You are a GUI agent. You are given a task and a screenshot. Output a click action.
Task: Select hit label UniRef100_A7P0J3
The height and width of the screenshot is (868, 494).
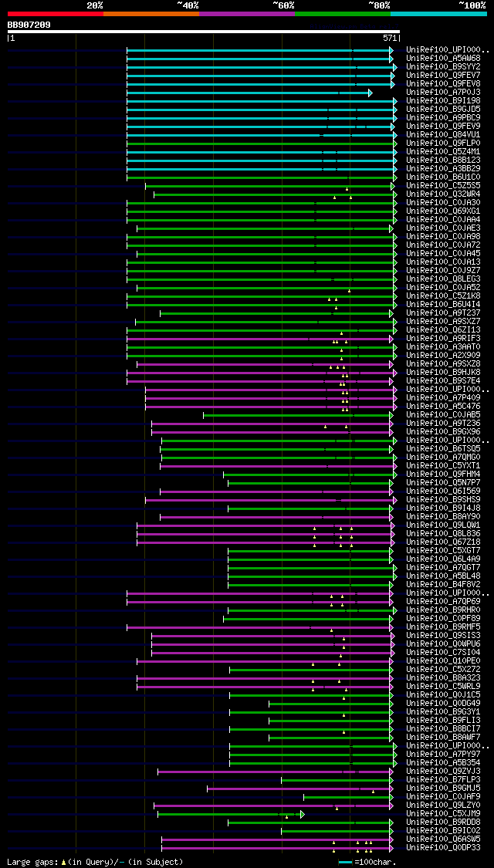[444, 92]
